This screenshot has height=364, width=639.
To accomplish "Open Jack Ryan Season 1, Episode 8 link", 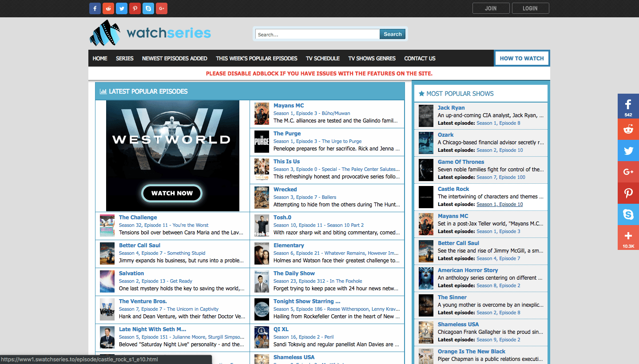I will (498, 123).
